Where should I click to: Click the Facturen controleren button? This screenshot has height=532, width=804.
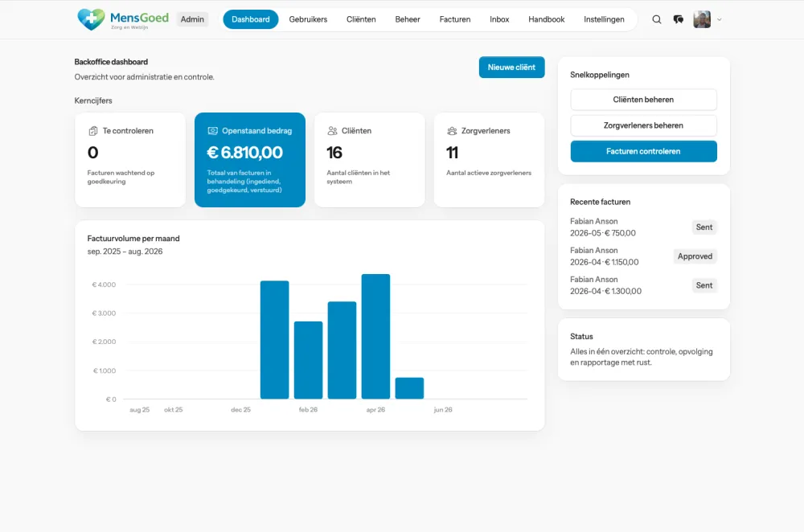pos(643,151)
